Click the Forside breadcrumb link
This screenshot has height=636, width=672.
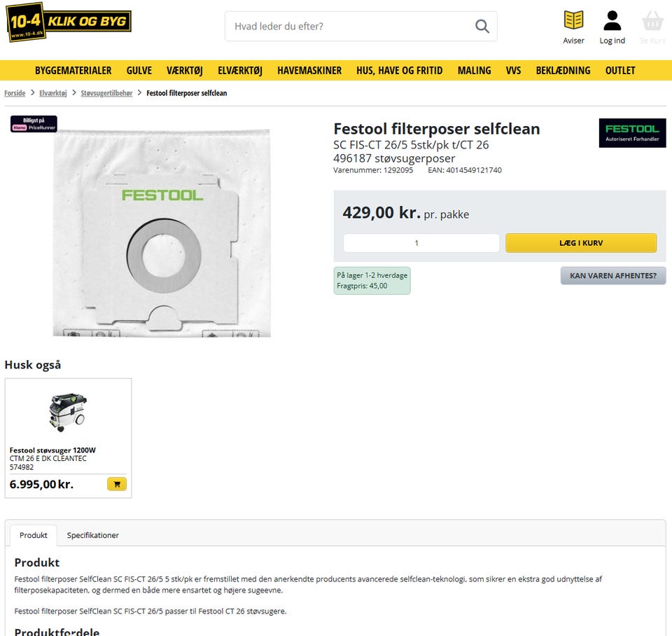(x=15, y=93)
